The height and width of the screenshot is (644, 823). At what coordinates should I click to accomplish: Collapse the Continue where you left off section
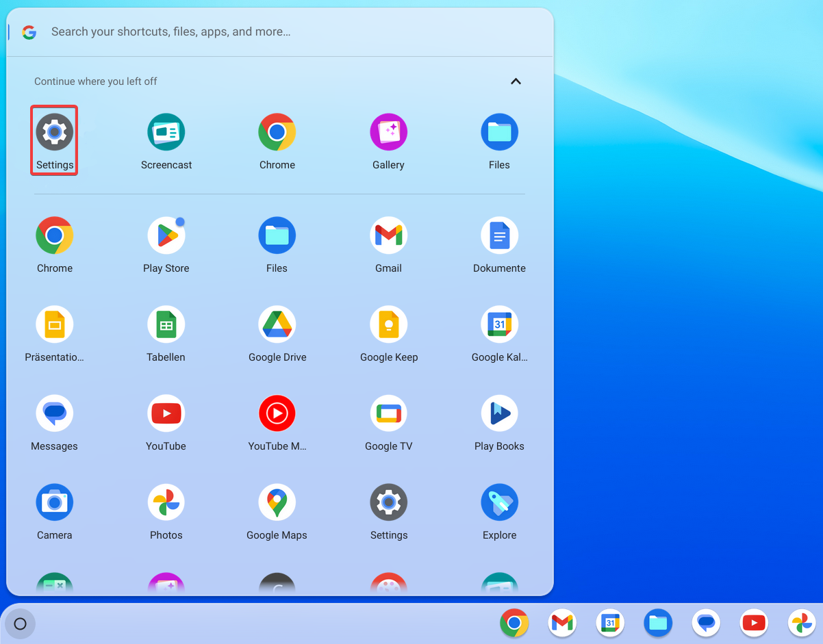[x=516, y=81]
